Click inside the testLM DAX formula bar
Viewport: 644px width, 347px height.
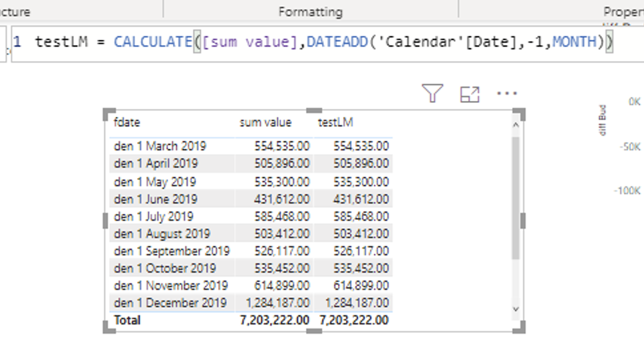tap(328, 43)
